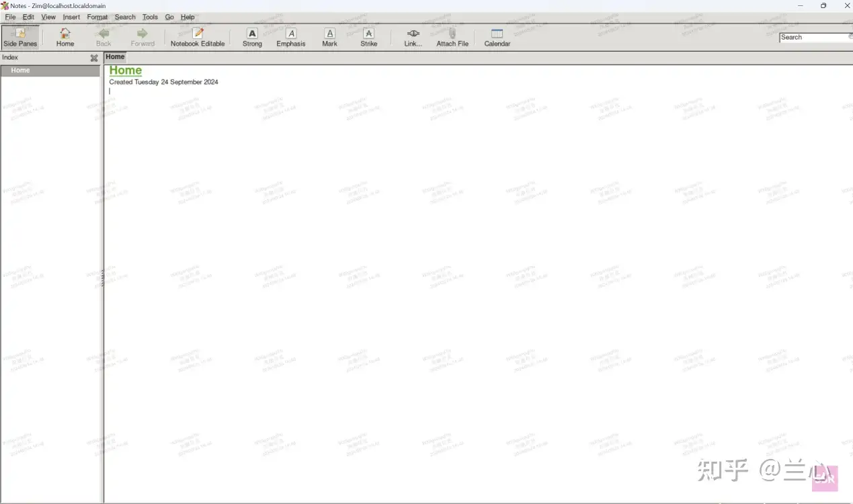The image size is (853, 504).
Task: Click the Index pane header label
Action: [x=10, y=58]
